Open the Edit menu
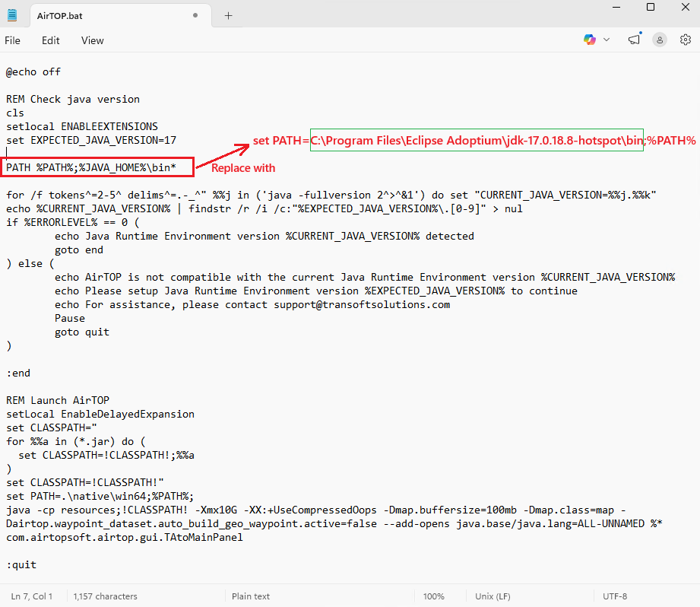The width and height of the screenshot is (700, 607). pyautogui.click(x=51, y=40)
